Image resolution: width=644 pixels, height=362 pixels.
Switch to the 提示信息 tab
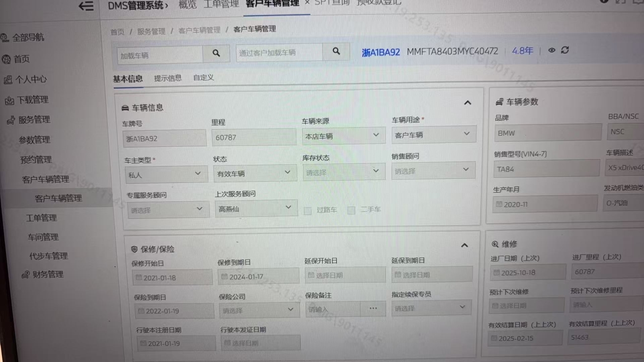[x=168, y=78]
